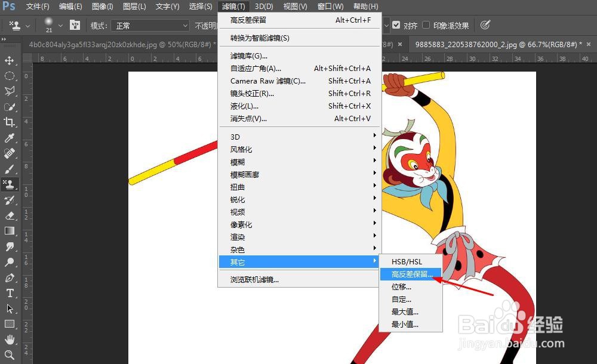Screen dimensions: 597x364
Task: Expand the 像素化 filter submenu
Action: (x=299, y=224)
